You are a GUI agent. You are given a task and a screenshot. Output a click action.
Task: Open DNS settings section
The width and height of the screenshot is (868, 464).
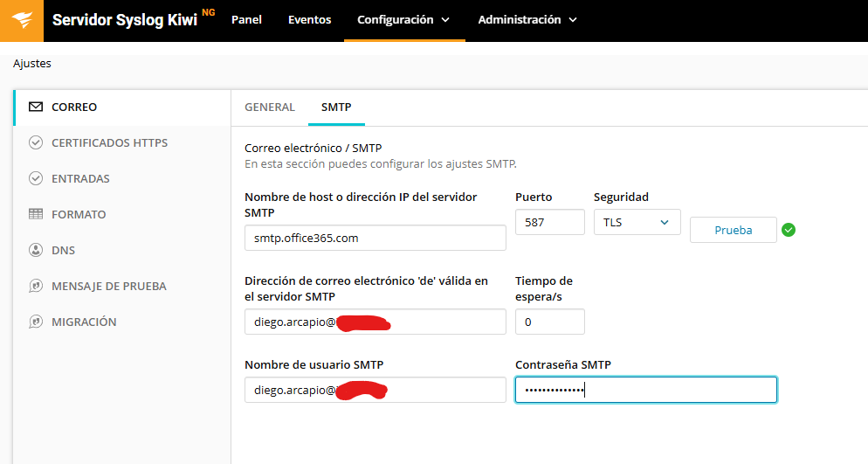point(122,250)
